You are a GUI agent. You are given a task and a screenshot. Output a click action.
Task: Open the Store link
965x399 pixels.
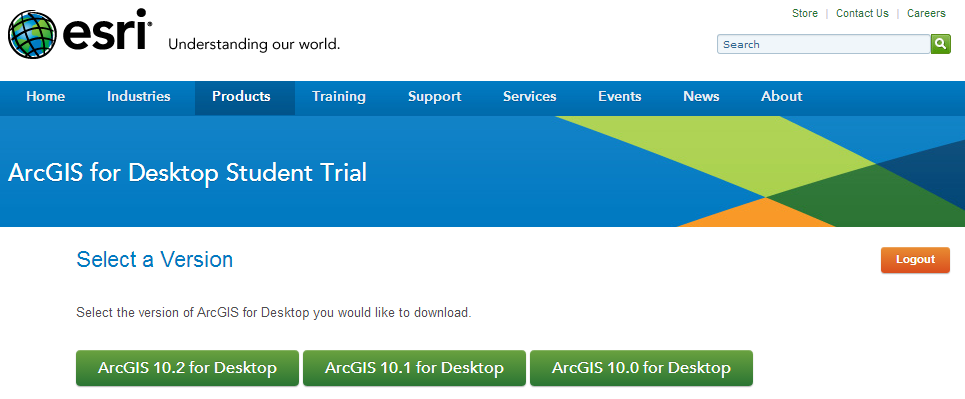click(804, 13)
